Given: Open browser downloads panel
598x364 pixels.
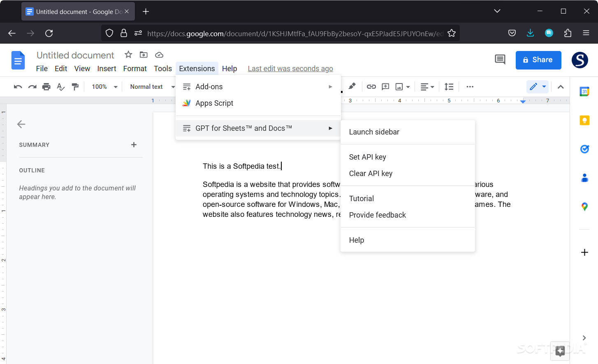Looking at the screenshot, I should click(531, 33).
